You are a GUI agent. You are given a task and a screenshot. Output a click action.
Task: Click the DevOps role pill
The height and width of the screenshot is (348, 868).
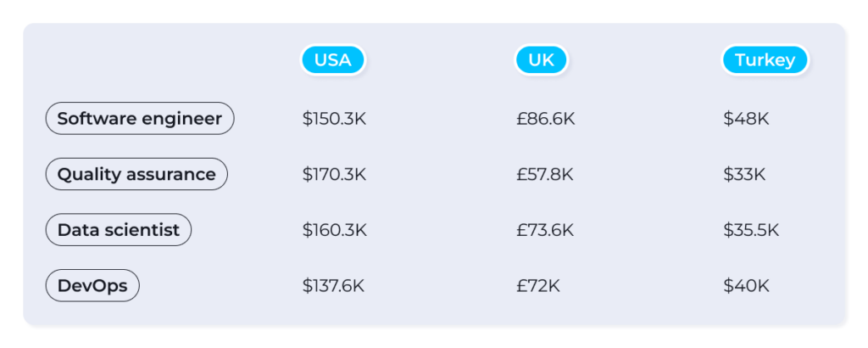(92, 285)
